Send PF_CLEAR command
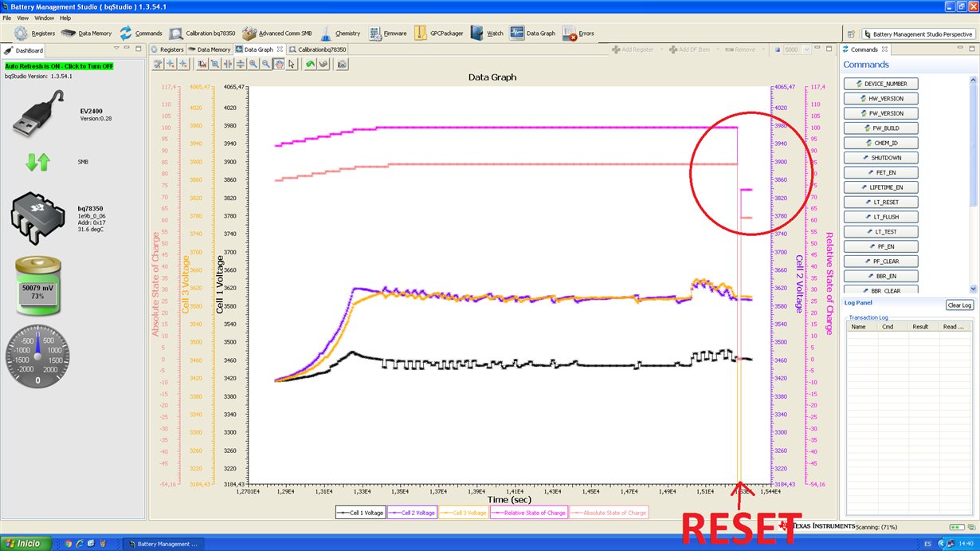980x551 pixels. click(880, 262)
